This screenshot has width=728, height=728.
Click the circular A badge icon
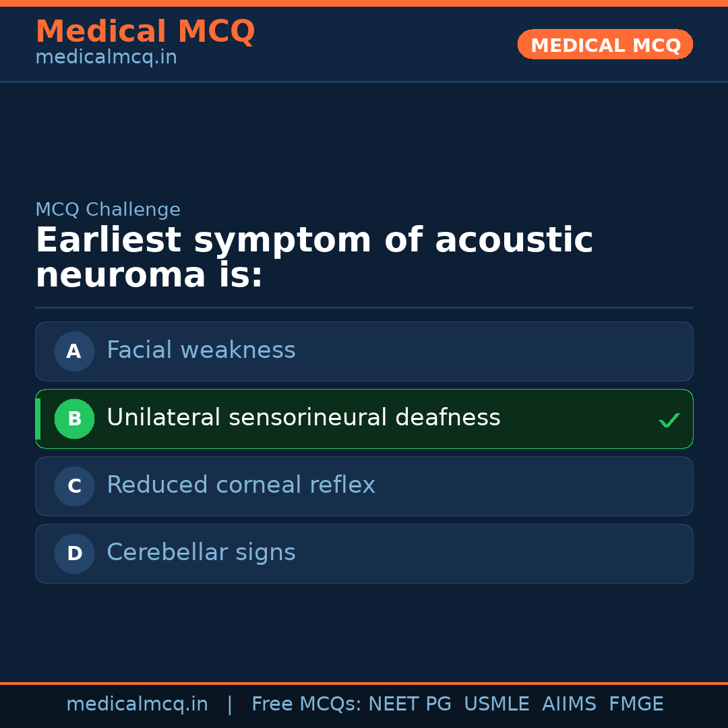74,351
